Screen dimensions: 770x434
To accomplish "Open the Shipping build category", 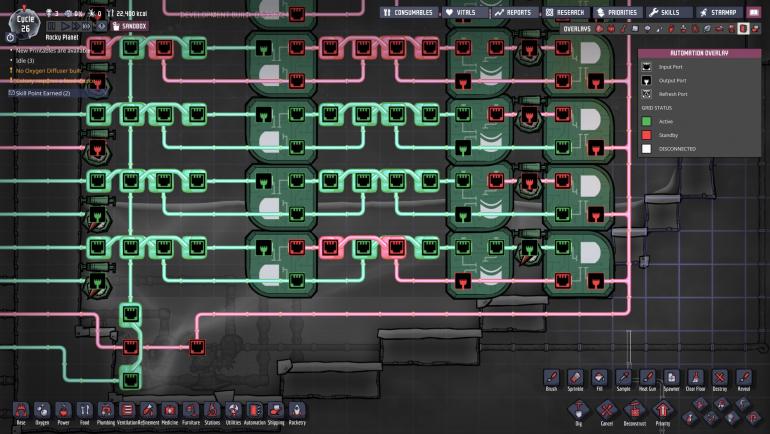I will coord(275,413).
